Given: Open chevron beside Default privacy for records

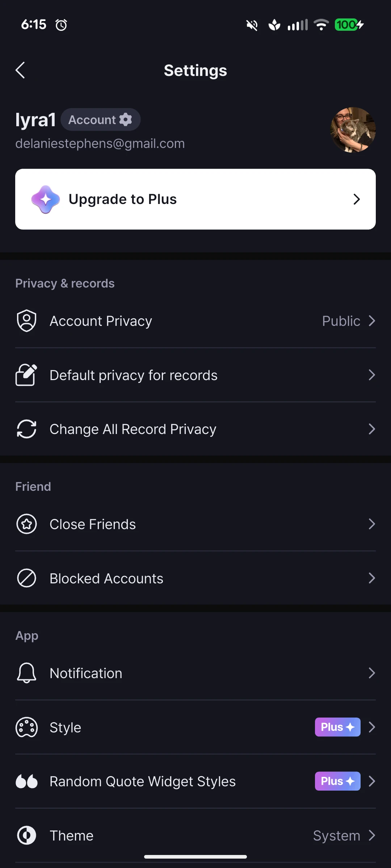Looking at the screenshot, I should 371,375.
